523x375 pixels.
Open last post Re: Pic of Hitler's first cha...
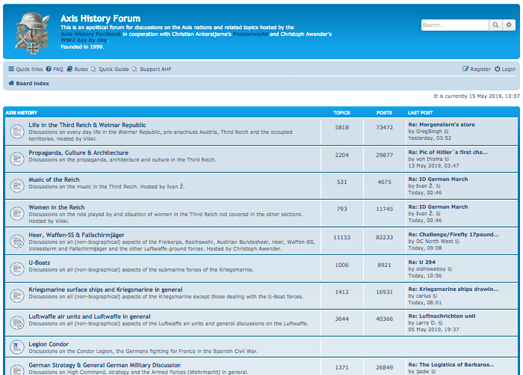pyautogui.click(x=448, y=152)
